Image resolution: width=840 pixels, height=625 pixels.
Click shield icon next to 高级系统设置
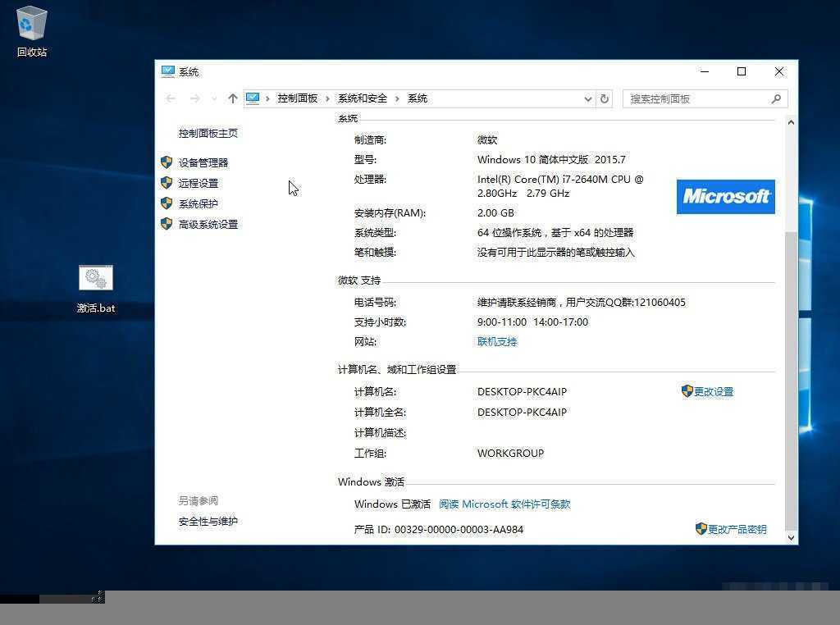tap(167, 224)
